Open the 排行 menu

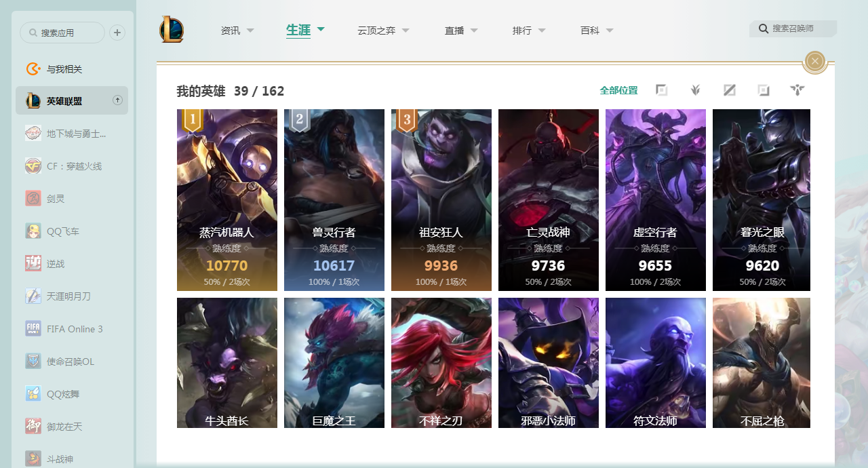(x=529, y=31)
